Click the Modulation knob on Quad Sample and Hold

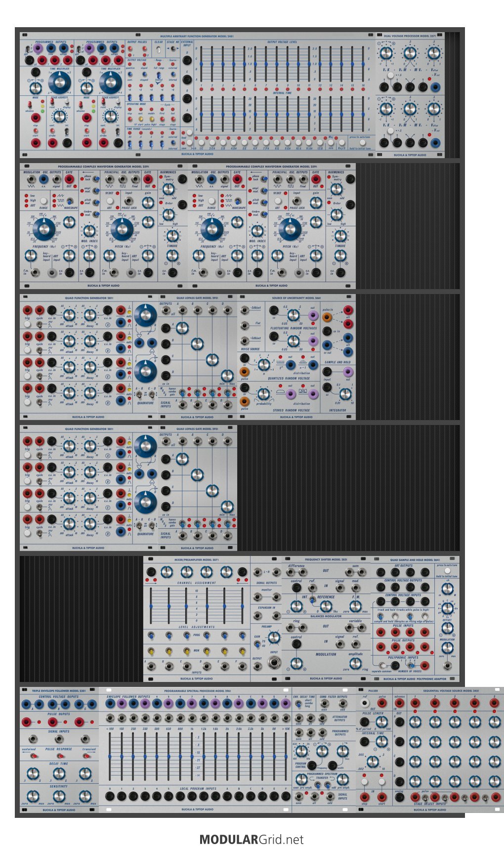click(447, 647)
